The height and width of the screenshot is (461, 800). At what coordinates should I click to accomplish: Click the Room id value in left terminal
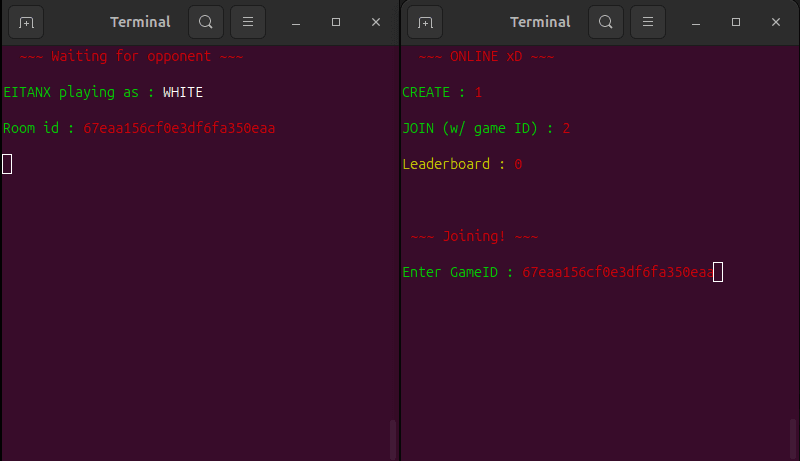[179, 128]
